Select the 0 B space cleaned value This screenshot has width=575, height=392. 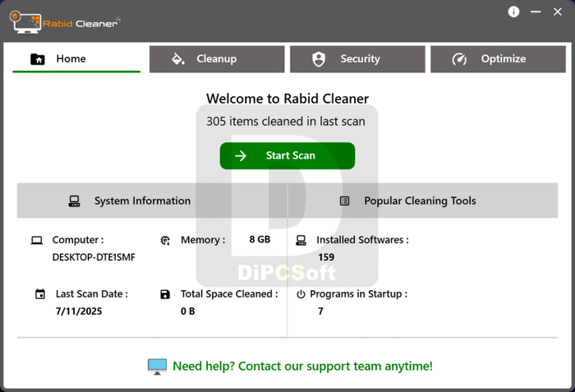(188, 311)
